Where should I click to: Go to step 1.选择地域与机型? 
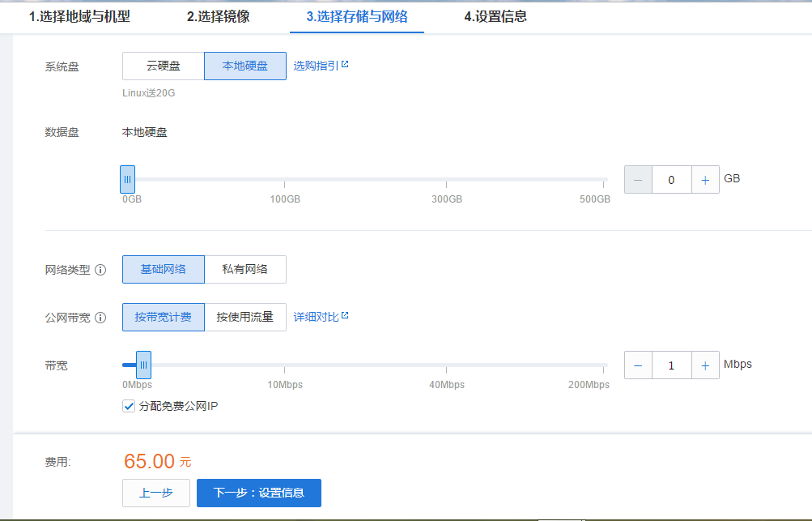(79, 16)
